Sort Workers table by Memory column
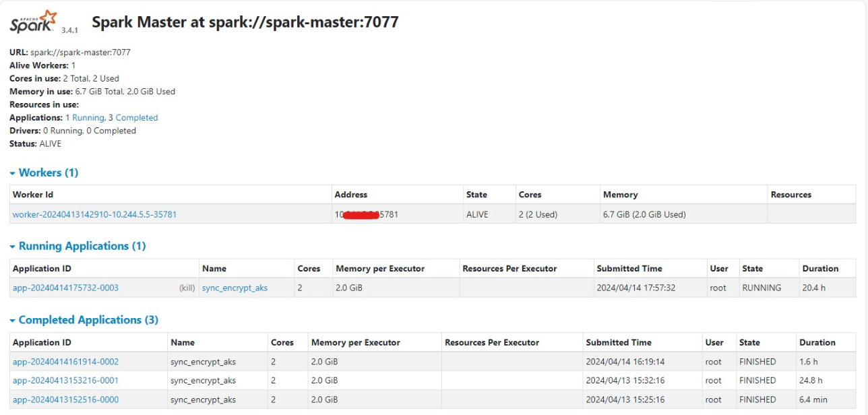 point(620,195)
